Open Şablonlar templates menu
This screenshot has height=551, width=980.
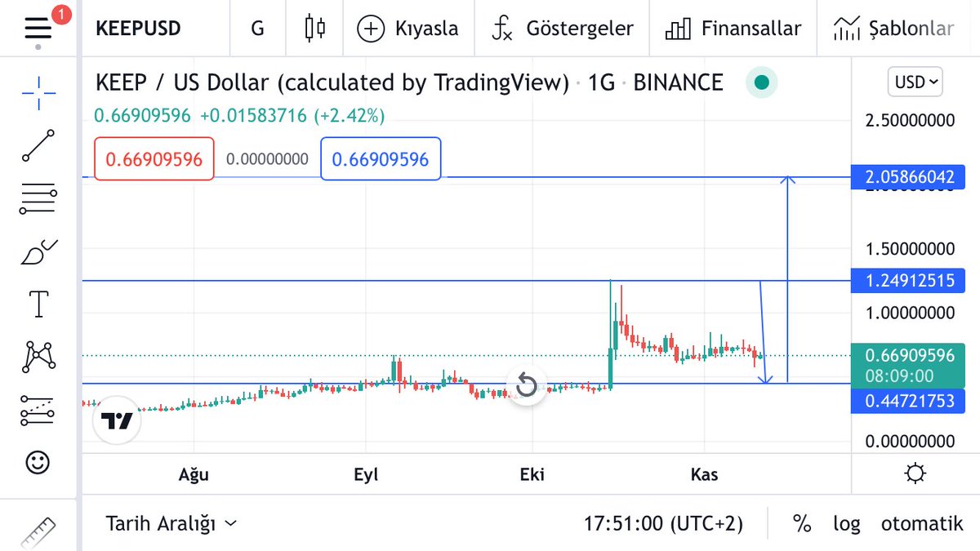(893, 29)
